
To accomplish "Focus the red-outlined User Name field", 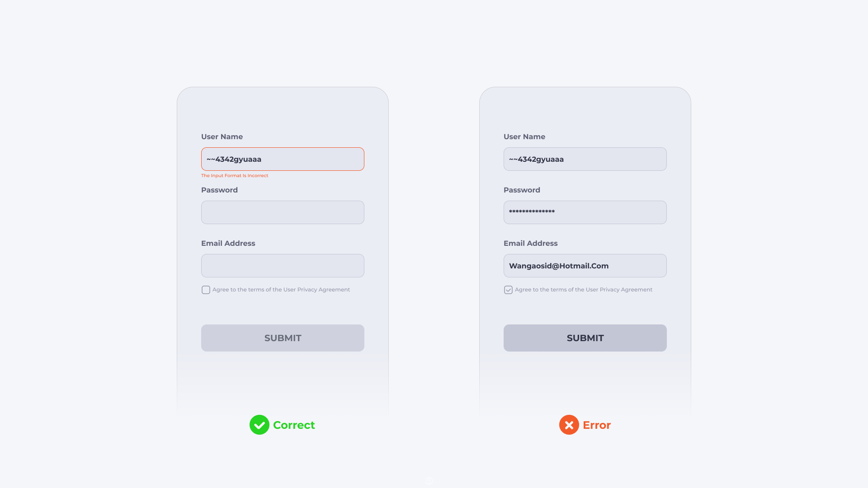I will coord(283,159).
